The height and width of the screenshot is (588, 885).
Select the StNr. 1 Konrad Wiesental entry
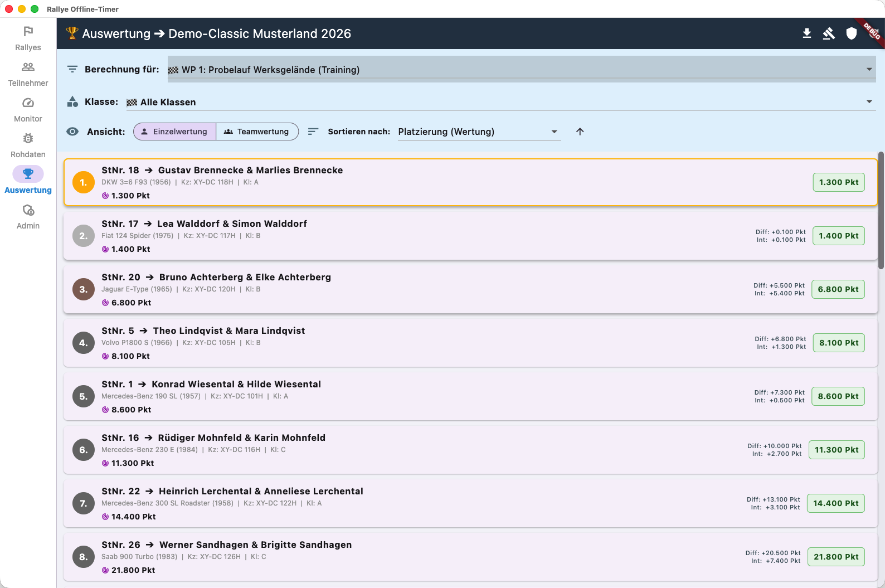pos(470,396)
